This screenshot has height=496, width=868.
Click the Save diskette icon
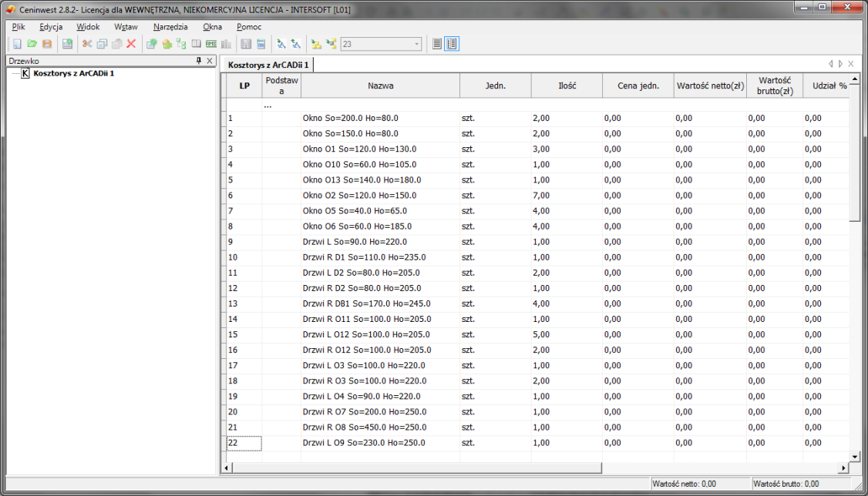47,44
